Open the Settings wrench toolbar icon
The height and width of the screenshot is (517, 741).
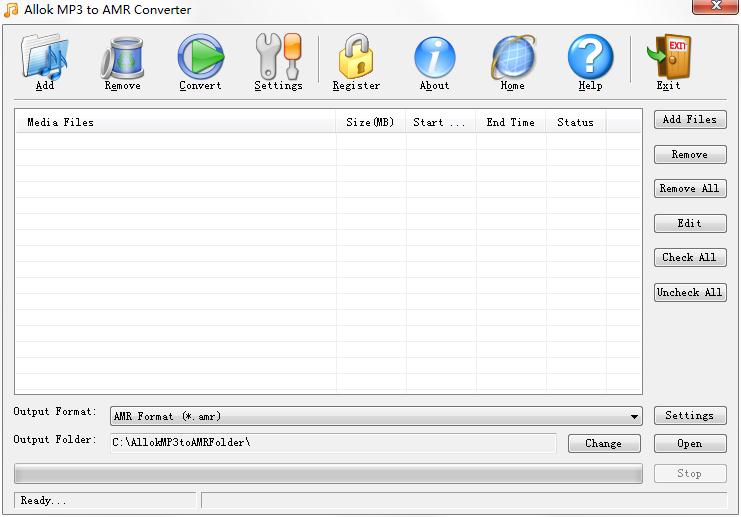click(278, 56)
